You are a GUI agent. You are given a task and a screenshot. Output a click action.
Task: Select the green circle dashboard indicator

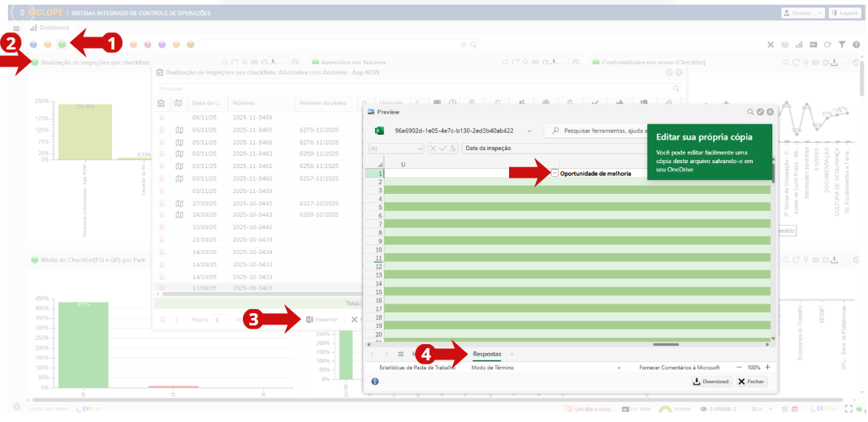(62, 45)
